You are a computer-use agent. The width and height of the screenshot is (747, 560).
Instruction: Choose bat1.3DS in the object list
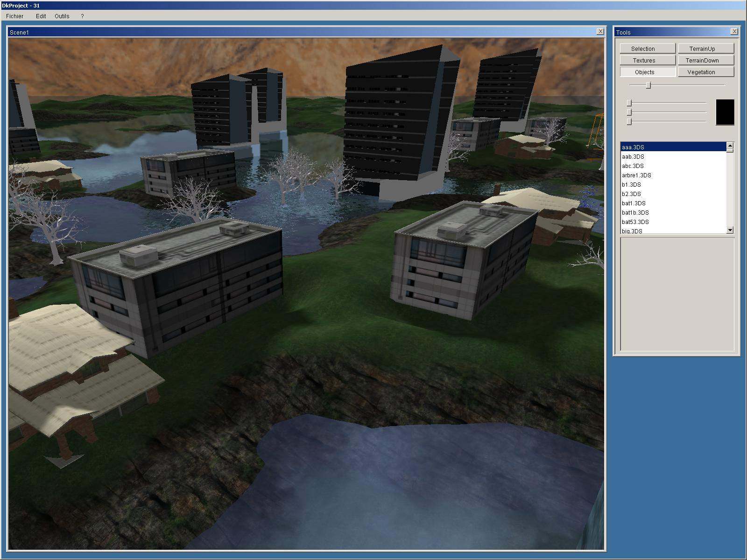(634, 203)
